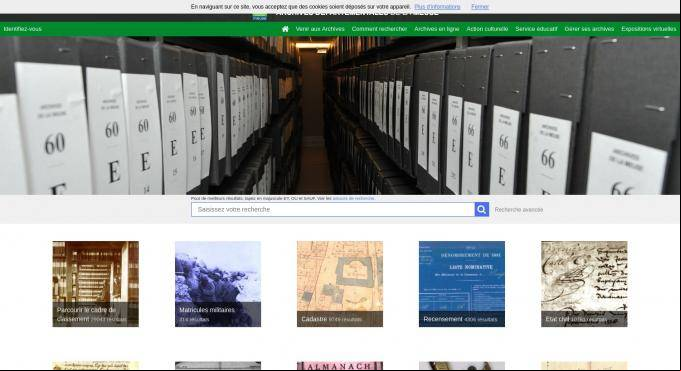Image resolution: width=681 pixels, height=371 pixels.
Task: Open the Expositions virtuelles menu
Action: pos(648,29)
